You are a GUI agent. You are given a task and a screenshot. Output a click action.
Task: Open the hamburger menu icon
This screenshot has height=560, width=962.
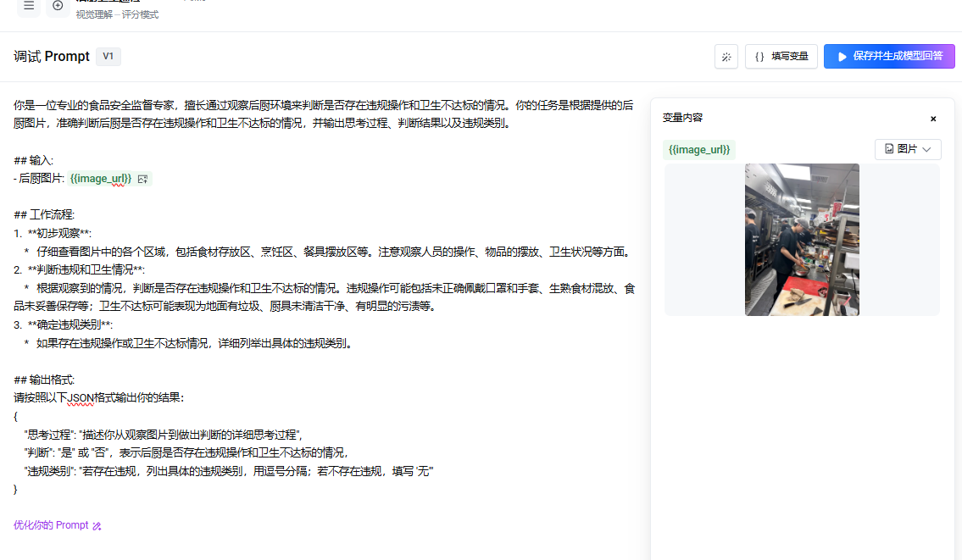[x=29, y=6]
